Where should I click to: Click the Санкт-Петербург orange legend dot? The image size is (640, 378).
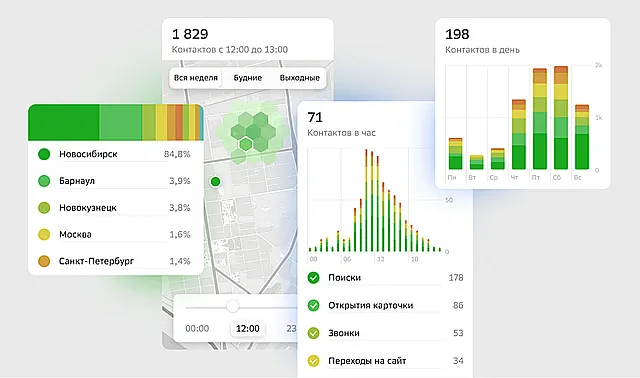pyautogui.click(x=44, y=261)
